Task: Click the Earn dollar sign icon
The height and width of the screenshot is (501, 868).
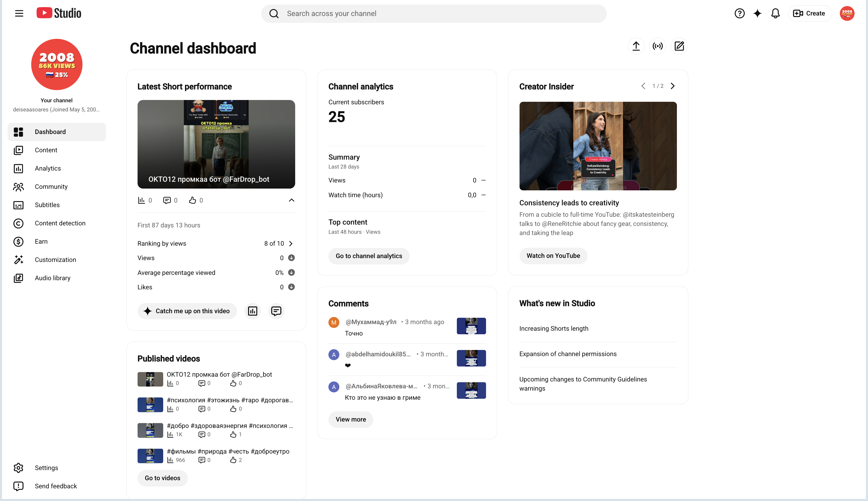Action: 18,242
